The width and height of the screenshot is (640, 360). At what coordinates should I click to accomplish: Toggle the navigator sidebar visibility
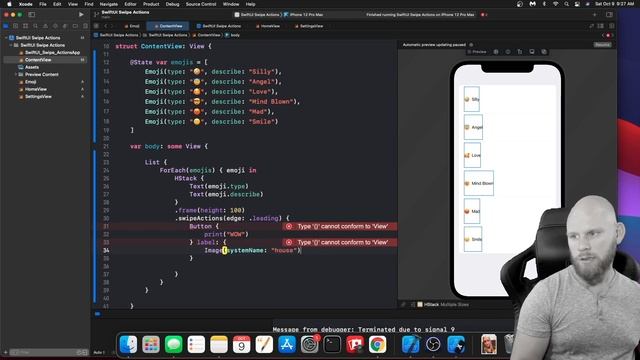click(x=31, y=14)
